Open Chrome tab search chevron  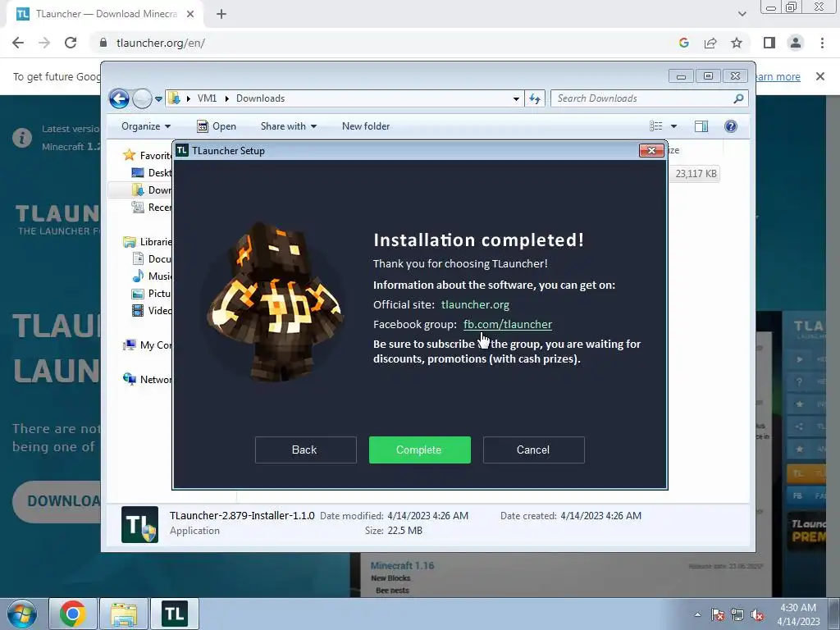(742, 14)
